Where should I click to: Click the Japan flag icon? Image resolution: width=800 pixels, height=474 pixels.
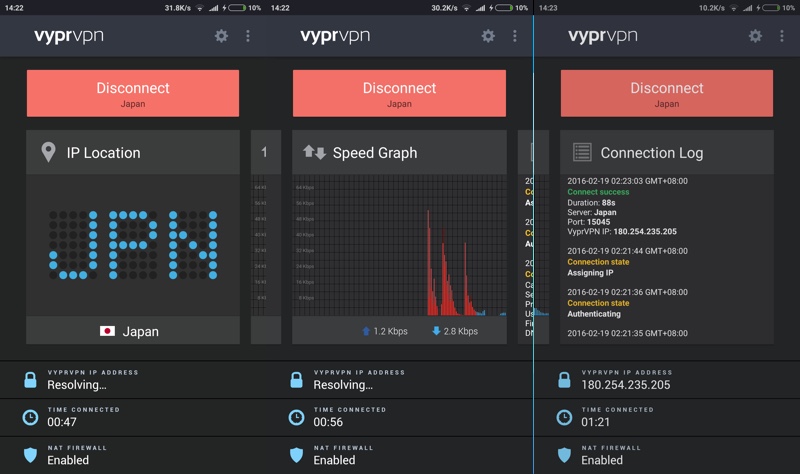(x=107, y=331)
